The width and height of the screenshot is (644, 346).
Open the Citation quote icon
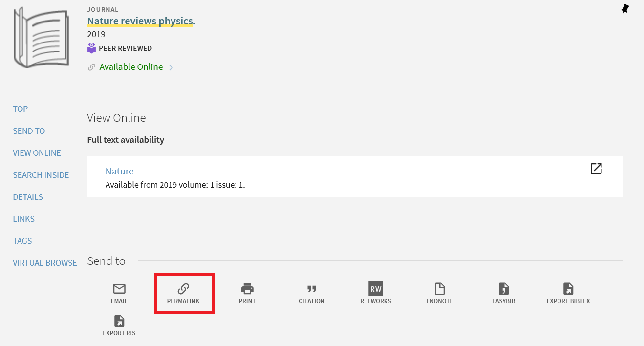[x=312, y=289]
